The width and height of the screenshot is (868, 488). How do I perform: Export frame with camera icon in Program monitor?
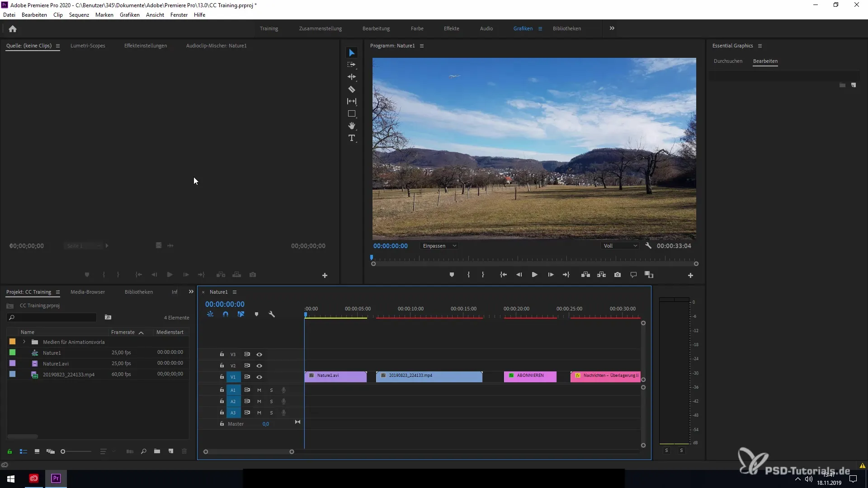tap(618, 275)
